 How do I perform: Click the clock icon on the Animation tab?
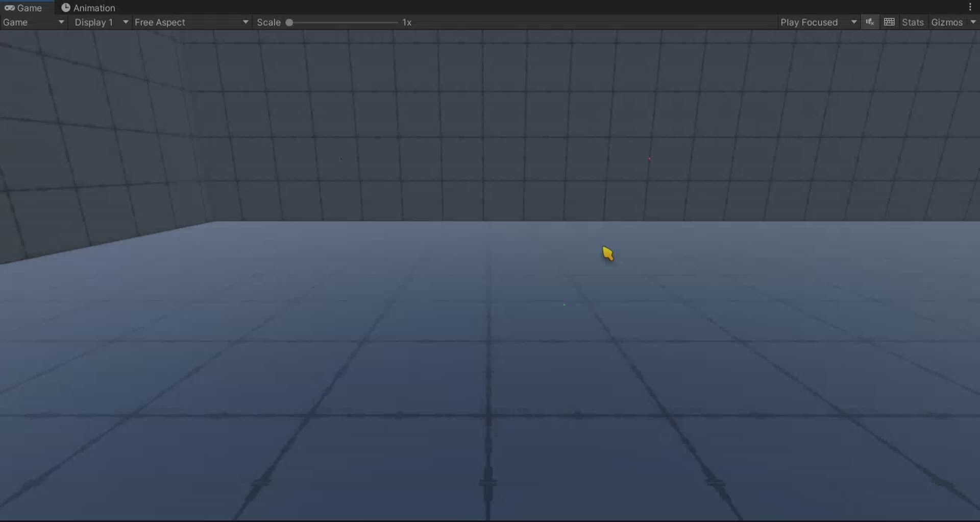pyautogui.click(x=65, y=8)
